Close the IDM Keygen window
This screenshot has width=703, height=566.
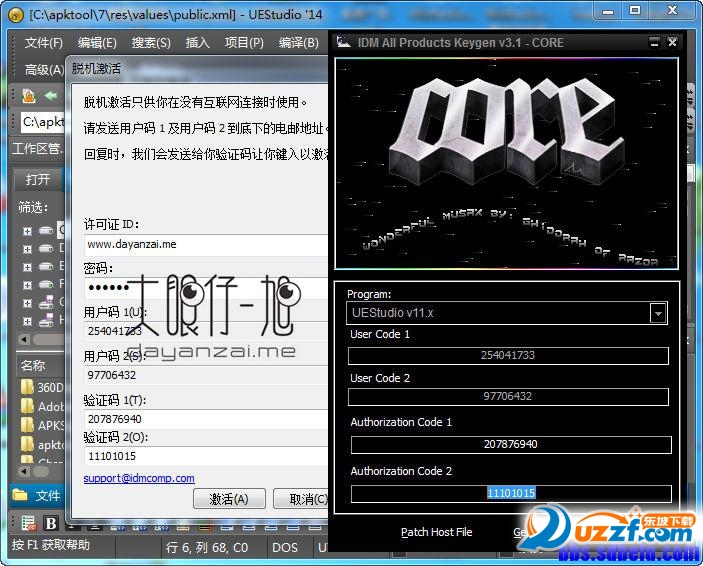click(672, 43)
